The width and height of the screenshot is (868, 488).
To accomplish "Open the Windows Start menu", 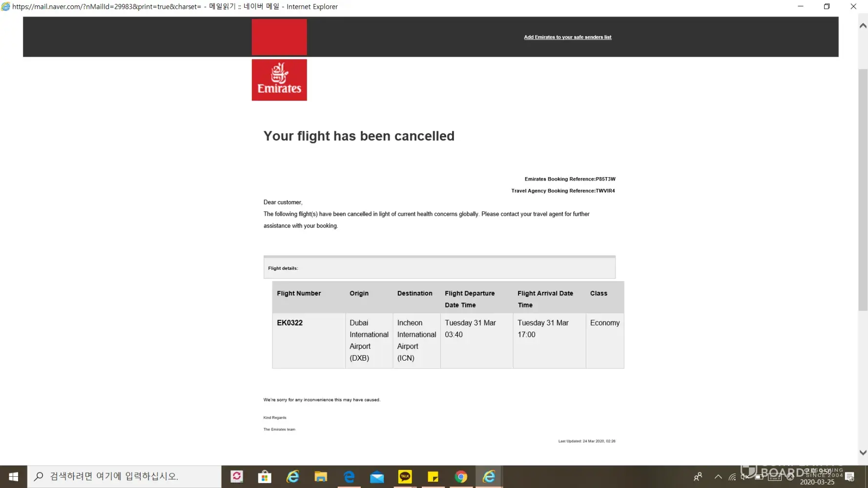I will coord(13,476).
